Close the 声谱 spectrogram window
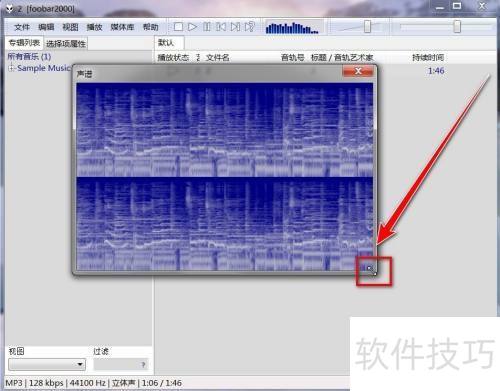This screenshot has height=391, width=500. (x=358, y=71)
